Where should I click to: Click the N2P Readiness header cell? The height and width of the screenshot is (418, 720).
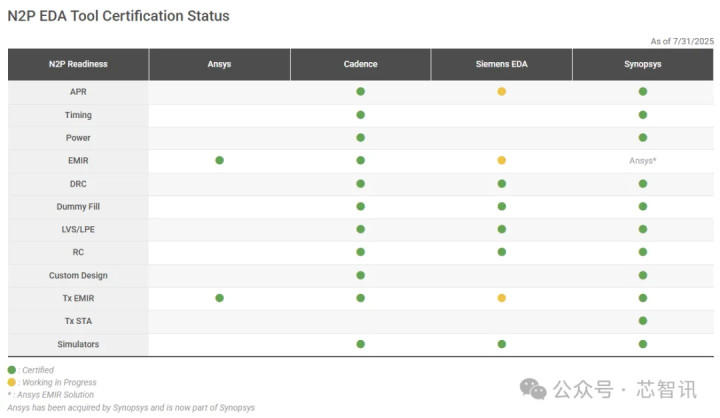pyautogui.click(x=78, y=64)
